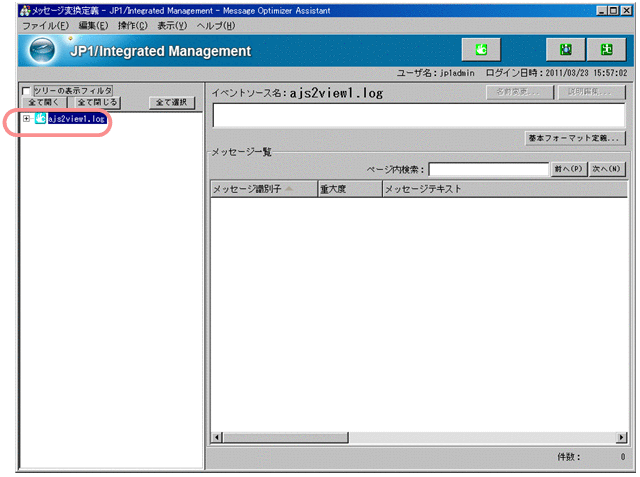Viewport: 640px width, 477px height.
Task: Click the event source description text box
Action: 419,115
